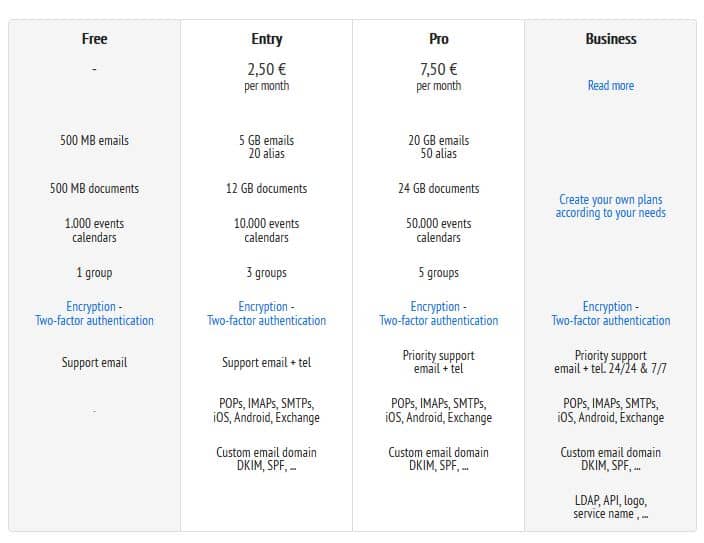Click 'Support email + tel' in Entry
Viewport: 704px width, 543px height.
coord(266,362)
